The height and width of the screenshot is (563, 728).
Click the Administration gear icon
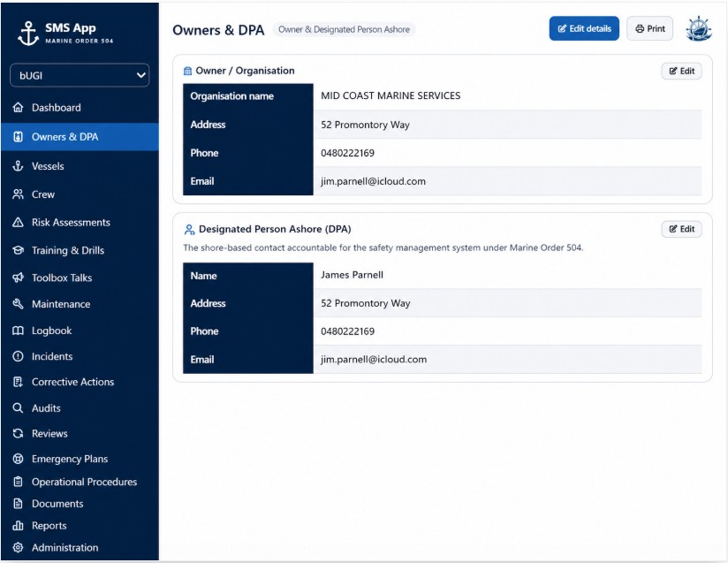click(18, 547)
